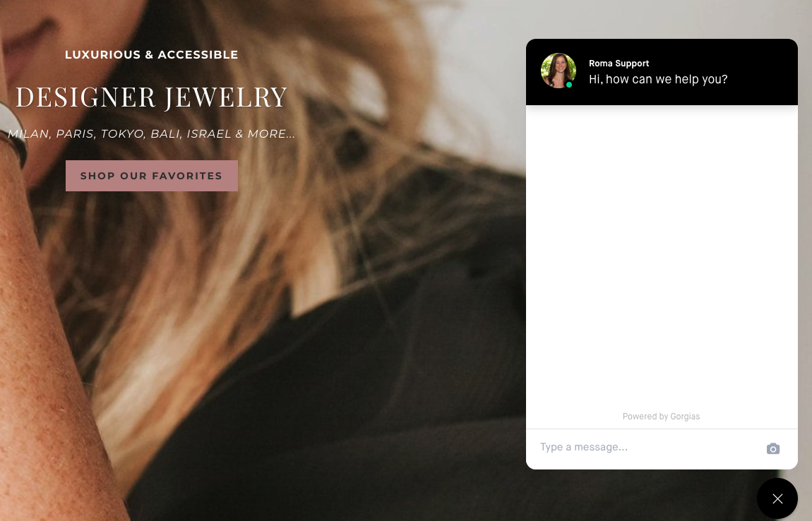
Task: Click the Designer Jewelry headline
Action: (151, 97)
